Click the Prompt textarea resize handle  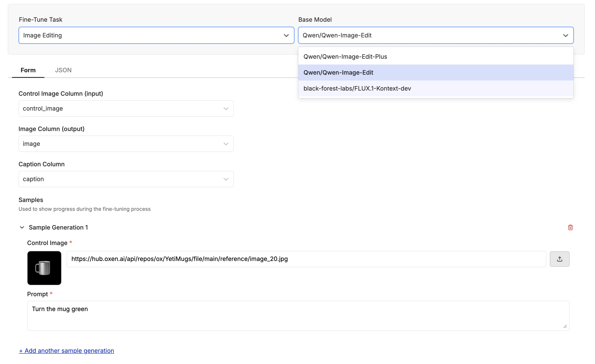565,326
